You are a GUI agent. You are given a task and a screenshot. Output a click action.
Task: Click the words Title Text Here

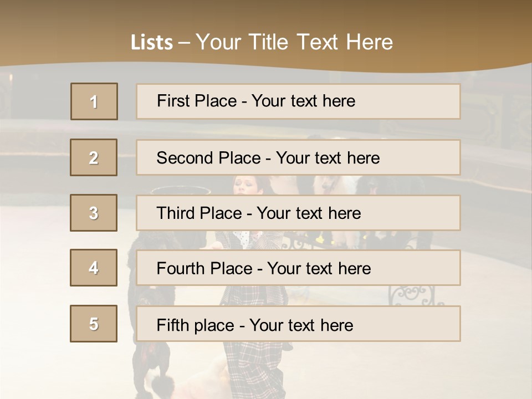[x=321, y=42]
